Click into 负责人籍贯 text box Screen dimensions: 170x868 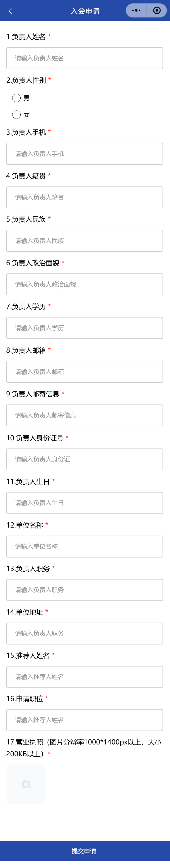[x=85, y=197]
